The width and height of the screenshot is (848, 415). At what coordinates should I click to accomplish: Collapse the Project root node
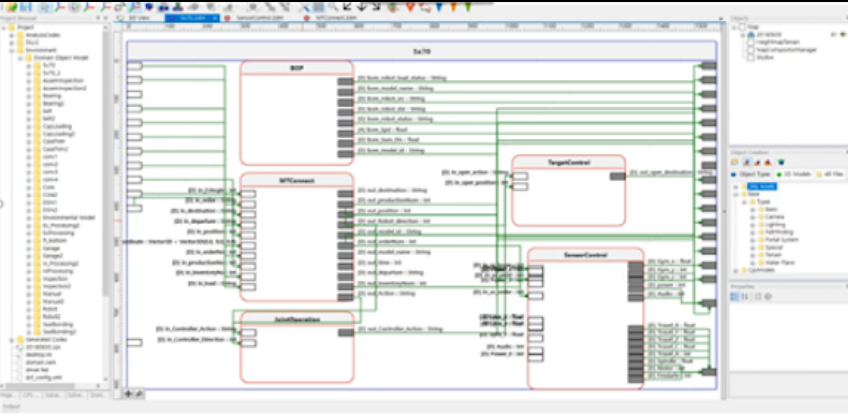[x=5, y=28]
